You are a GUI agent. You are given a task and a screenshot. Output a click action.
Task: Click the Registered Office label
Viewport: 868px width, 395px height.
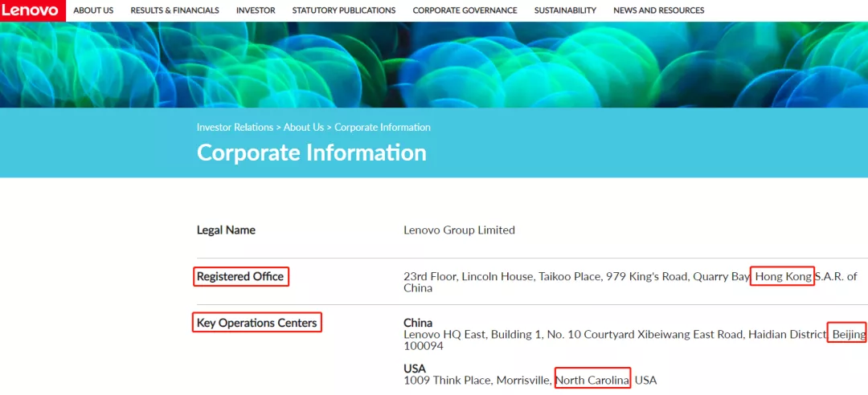240,277
